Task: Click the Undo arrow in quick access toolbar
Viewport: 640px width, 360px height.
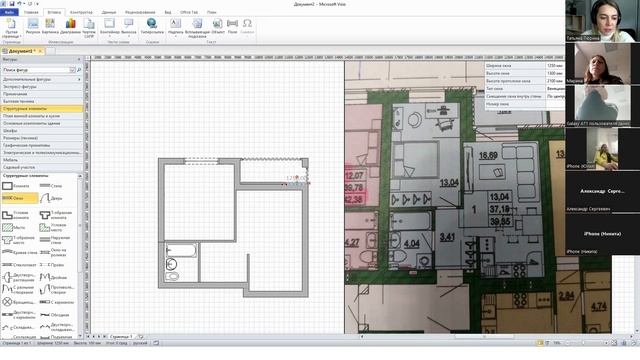Action: pos(19,4)
